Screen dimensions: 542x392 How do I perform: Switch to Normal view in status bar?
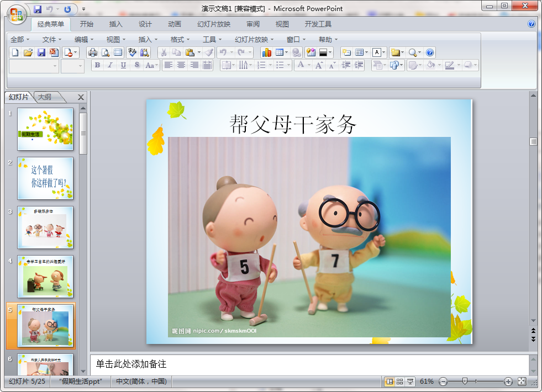click(390, 382)
